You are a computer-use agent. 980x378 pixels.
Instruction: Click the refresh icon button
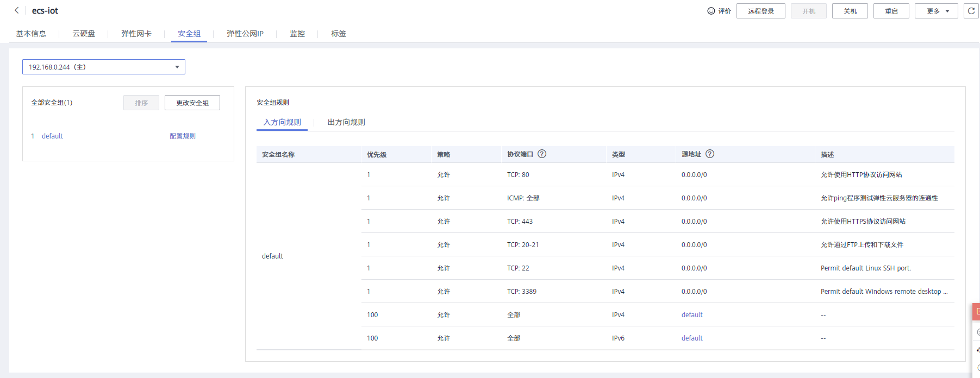coord(971,11)
